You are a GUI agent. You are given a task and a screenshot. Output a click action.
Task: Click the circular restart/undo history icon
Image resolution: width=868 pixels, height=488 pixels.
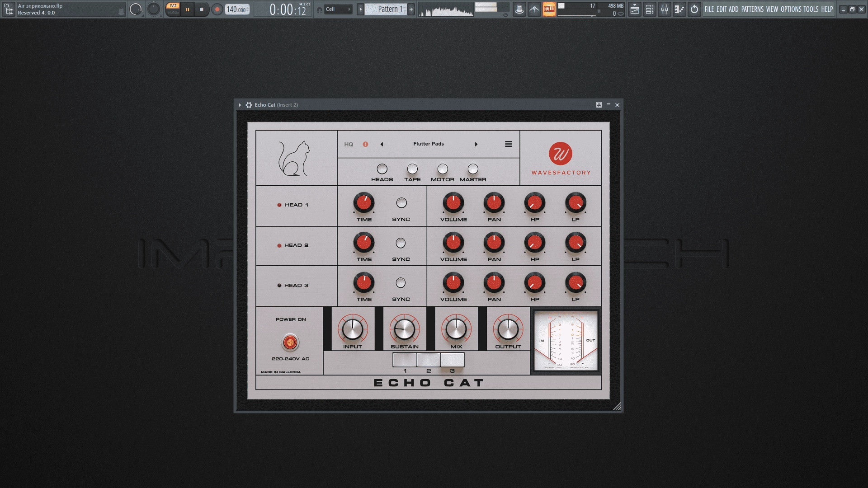(x=694, y=9)
